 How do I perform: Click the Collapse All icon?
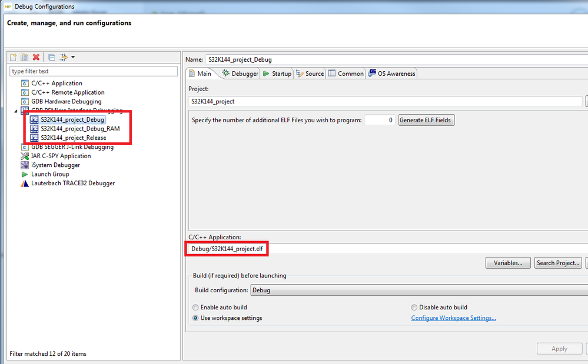(52, 57)
